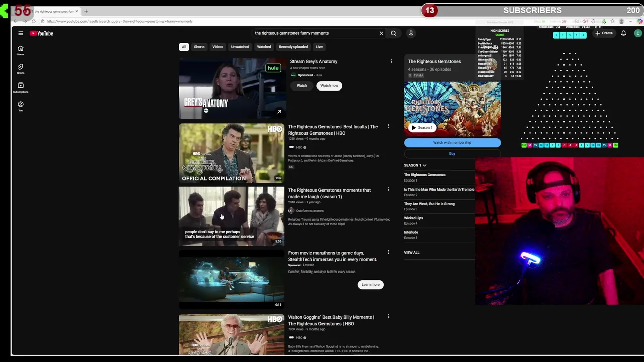Click VIEW ALL episodes
This screenshot has width=644, height=362.
411,253
